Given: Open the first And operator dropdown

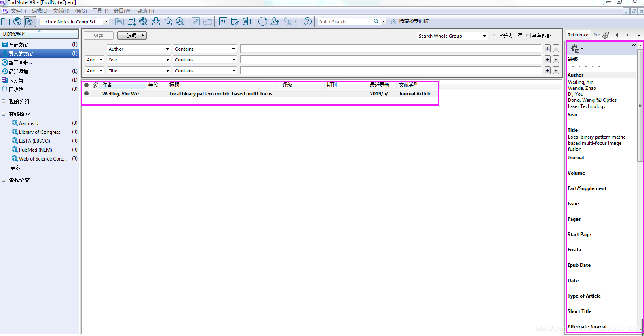Looking at the screenshot, I should tap(101, 60).
